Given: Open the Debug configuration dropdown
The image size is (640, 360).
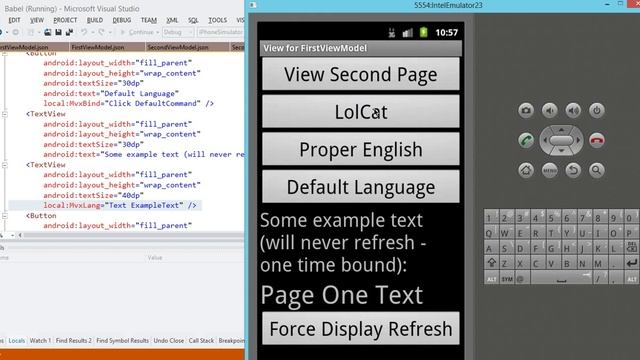Looking at the screenshot, I should 178,32.
